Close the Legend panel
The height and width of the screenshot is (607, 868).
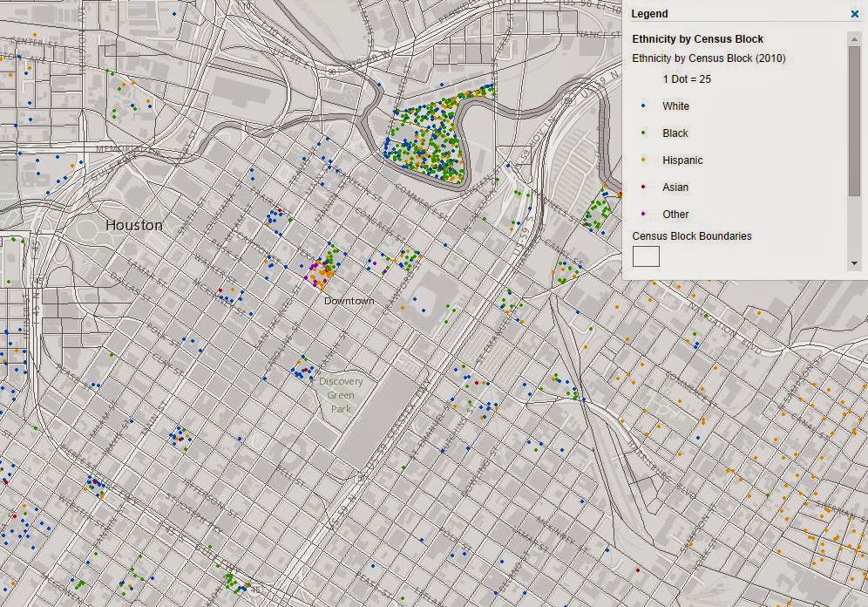855,15
